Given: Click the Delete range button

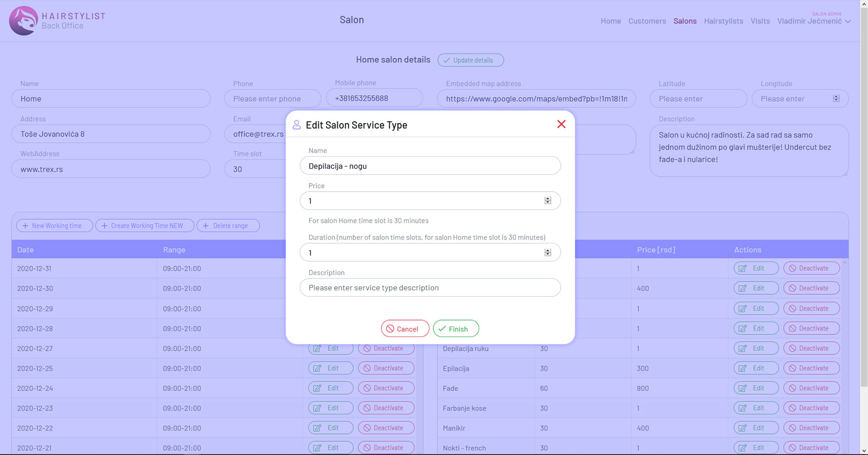Looking at the screenshot, I should point(228,225).
